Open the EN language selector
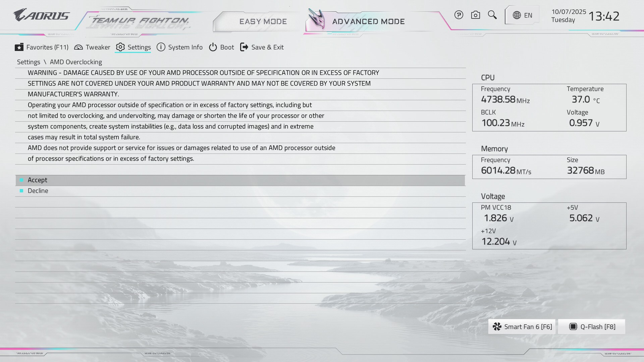 pos(528,15)
